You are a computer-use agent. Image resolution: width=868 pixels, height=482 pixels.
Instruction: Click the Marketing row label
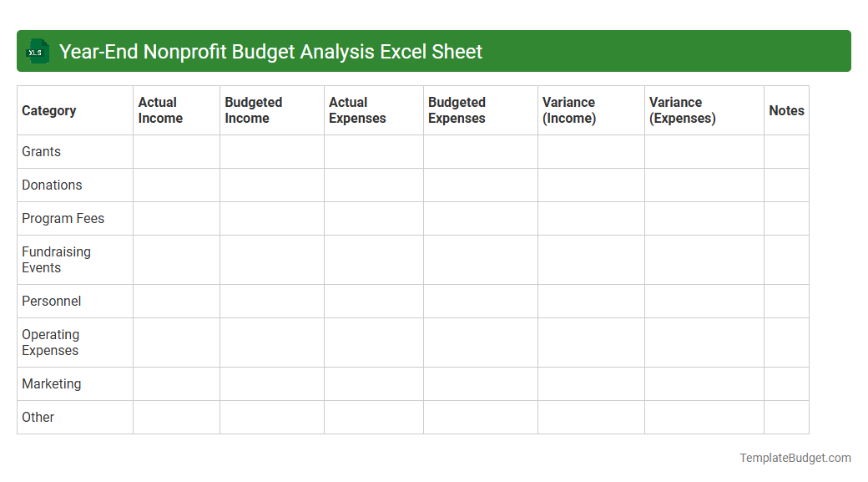click(52, 383)
